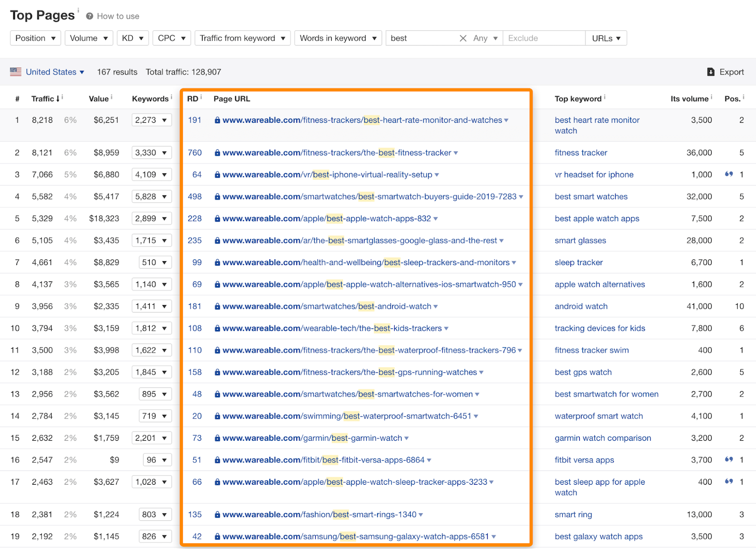This screenshot has width=756, height=549.
Task: Click the 'smart glasses' top keyword link
Action: (x=580, y=240)
